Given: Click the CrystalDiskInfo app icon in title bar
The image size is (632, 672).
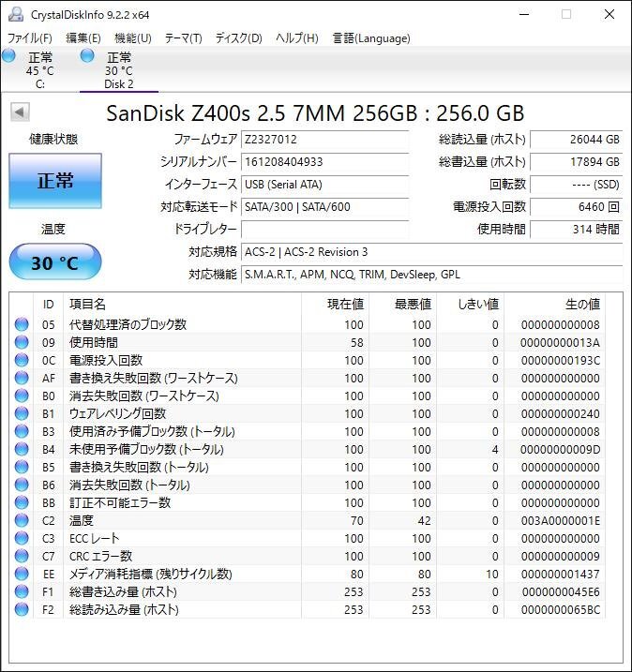Looking at the screenshot, I should point(16,14).
